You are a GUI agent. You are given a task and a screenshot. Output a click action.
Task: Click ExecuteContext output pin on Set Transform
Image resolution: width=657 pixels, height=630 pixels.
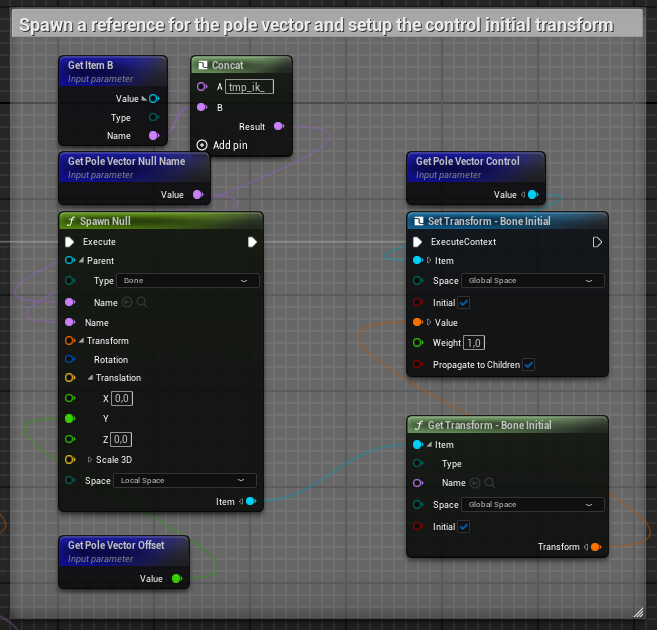[597, 242]
